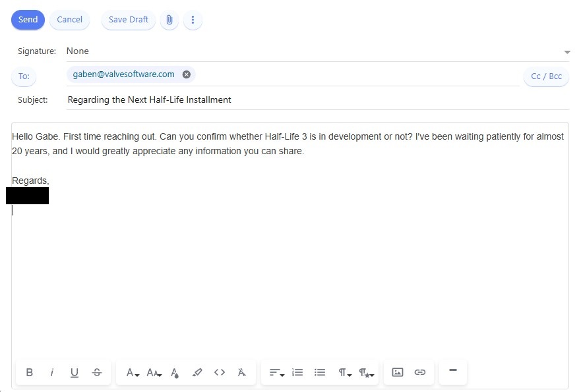Screen dimensions: 579x392
Task: Insert an image into the message
Action: (x=398, y=372)
